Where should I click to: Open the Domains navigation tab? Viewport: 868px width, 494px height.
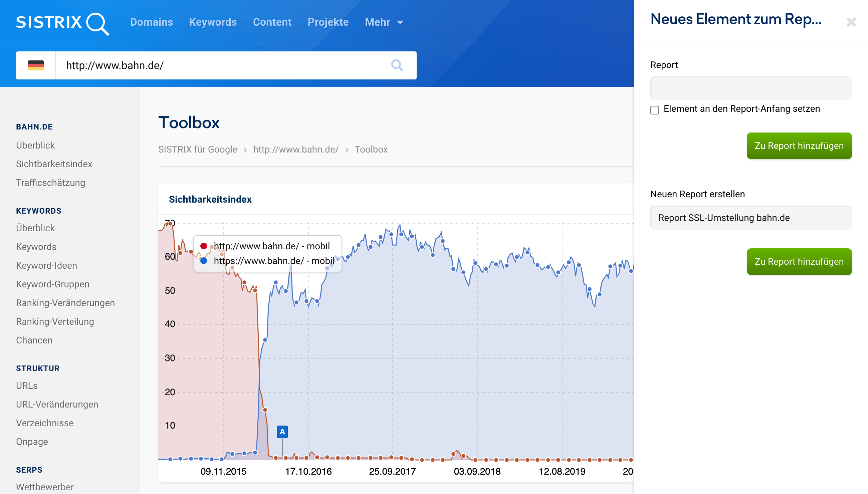pyautogui.click(x=151, y=22)
